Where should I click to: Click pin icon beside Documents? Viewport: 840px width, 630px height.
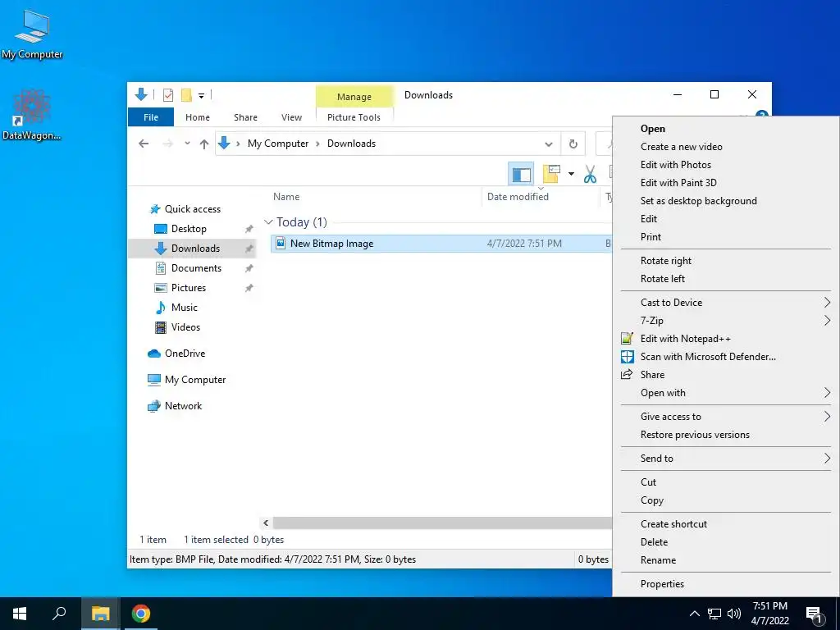tap(249, 268)
